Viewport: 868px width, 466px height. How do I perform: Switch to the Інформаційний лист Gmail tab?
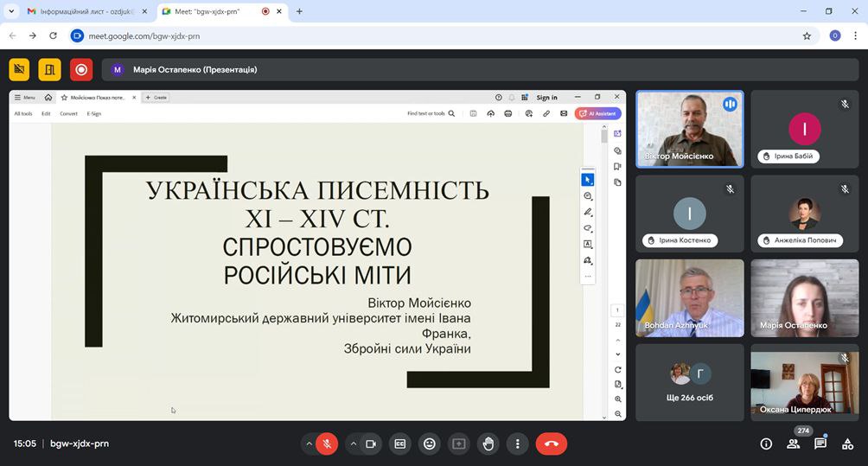tap(78, 11)
